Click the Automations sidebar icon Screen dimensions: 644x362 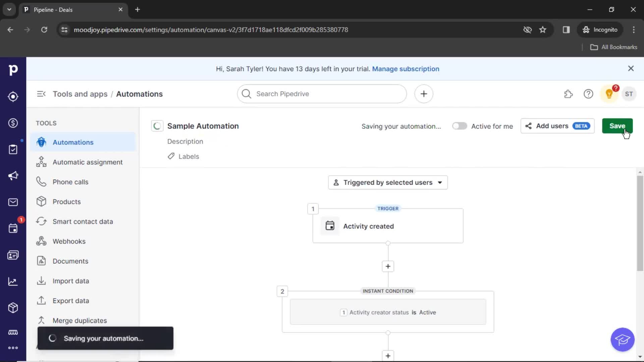click(41, 142)
